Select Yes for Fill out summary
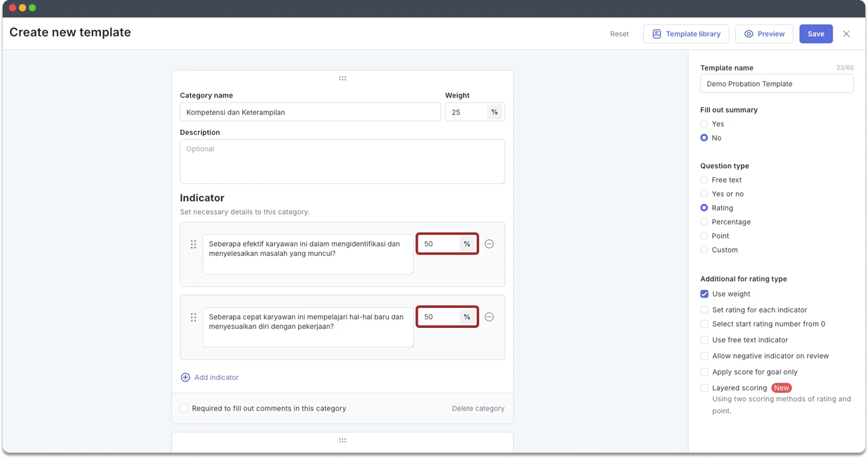Image resolution: width=868 pixels, height=458 pixels. (x=704, y=124)
